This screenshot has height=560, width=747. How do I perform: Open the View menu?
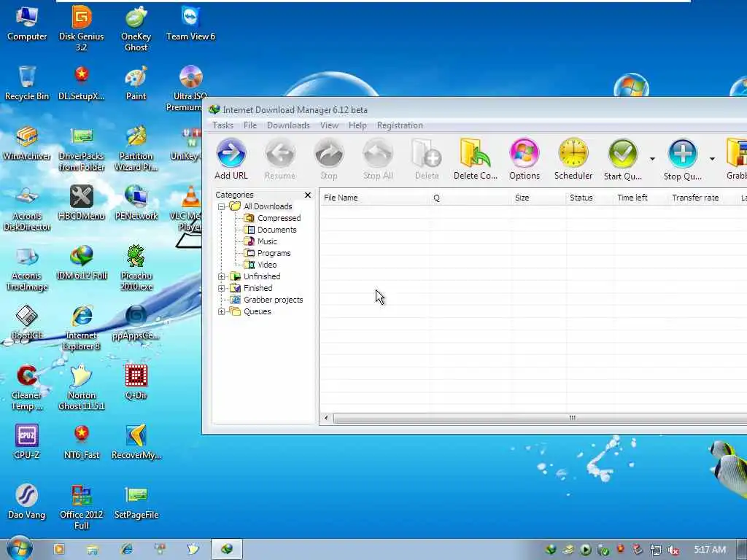(x=329, y=125)
